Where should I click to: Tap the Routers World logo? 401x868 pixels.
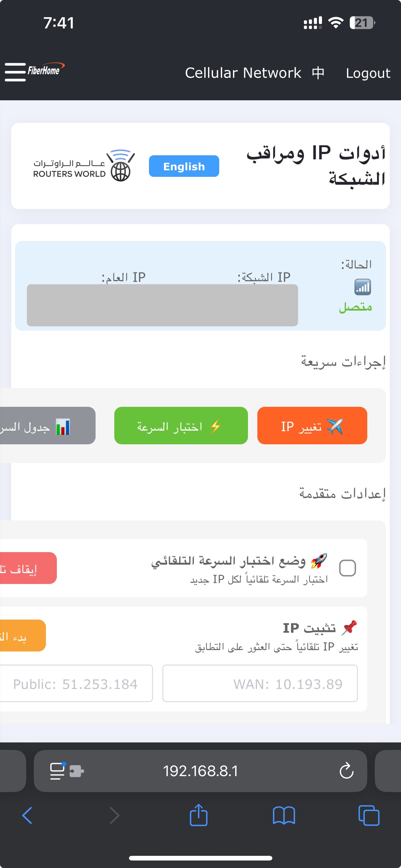84,166
